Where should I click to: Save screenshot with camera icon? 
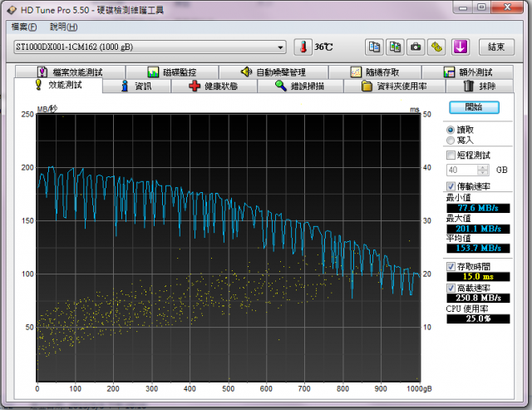(x=416, y=47)
